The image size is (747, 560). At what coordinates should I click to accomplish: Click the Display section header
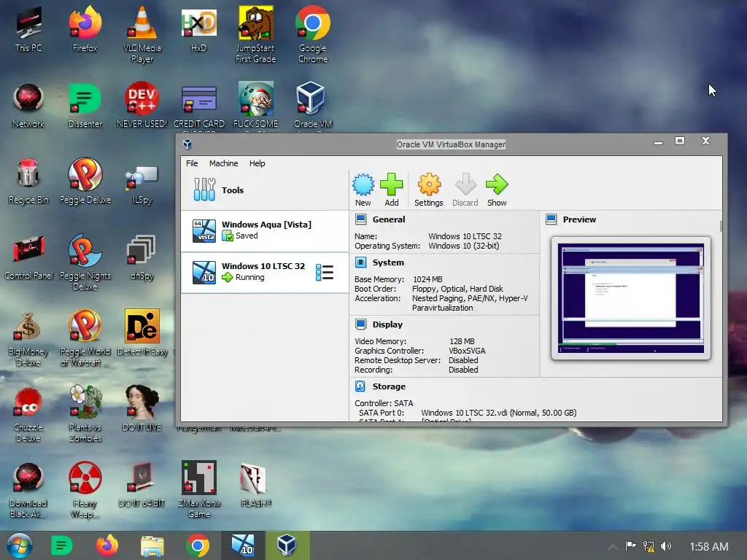379,324
